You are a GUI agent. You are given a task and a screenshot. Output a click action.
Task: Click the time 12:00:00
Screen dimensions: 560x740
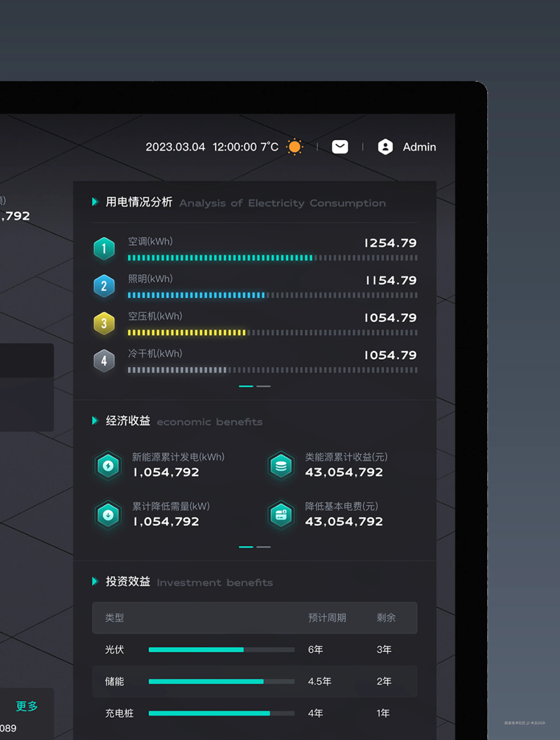[x=235, y=147]
